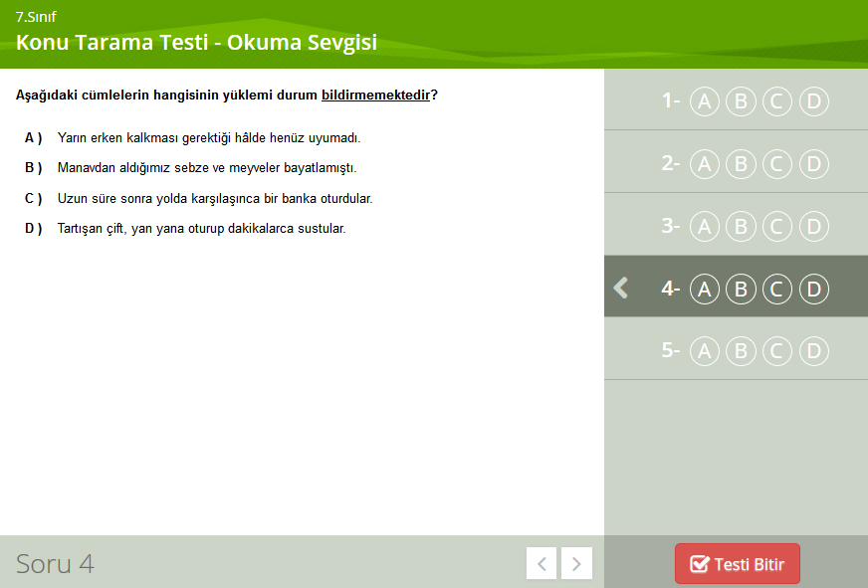
Task: Select answer B for question 2
Action: click(741, 164)
